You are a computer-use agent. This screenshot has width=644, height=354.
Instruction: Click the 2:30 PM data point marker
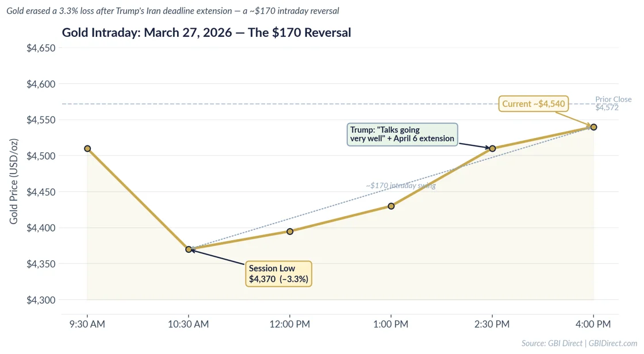pos(492,149)
